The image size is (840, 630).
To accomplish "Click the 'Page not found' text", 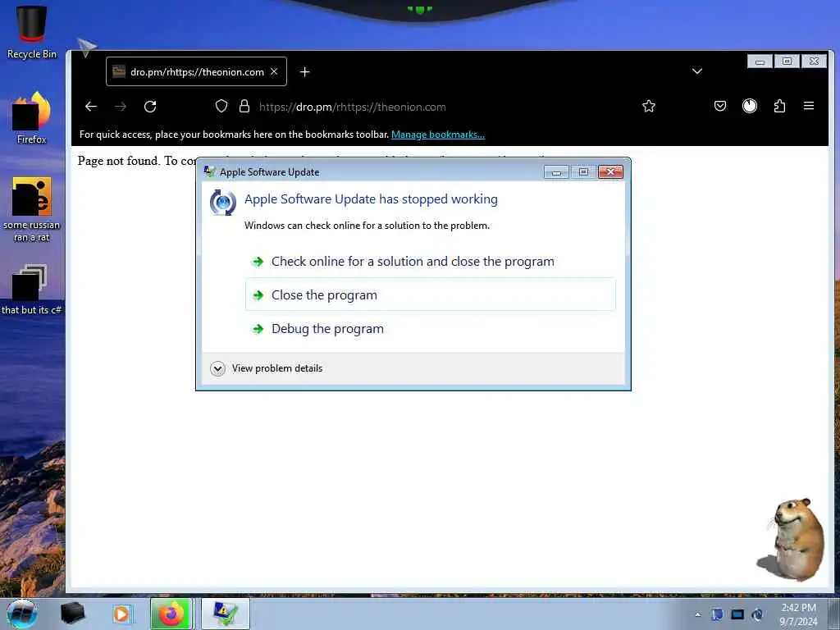I will pos(117,161).
